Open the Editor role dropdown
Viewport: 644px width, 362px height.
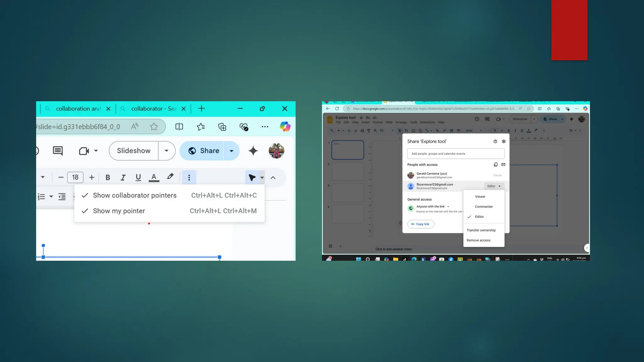click(x=494, y=186)
